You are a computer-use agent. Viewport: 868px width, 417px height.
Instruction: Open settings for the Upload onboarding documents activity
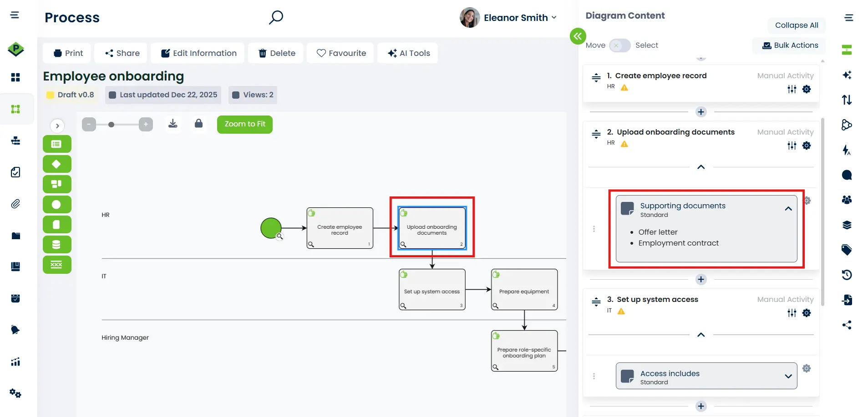point(807,146)
